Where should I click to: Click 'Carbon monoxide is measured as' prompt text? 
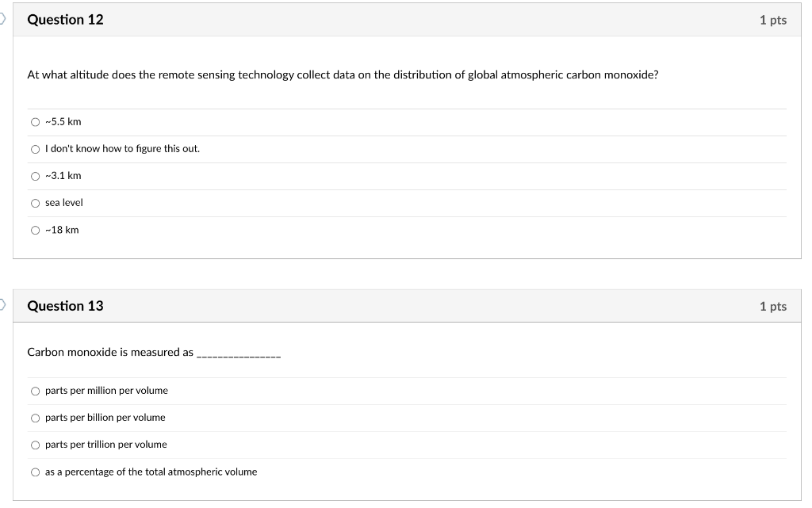click(110, 353)
